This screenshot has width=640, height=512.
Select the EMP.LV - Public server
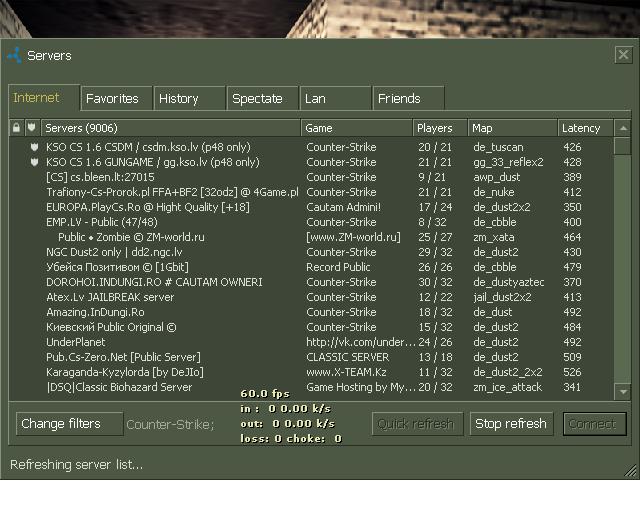pyautogui.click(x=311, y=222)
